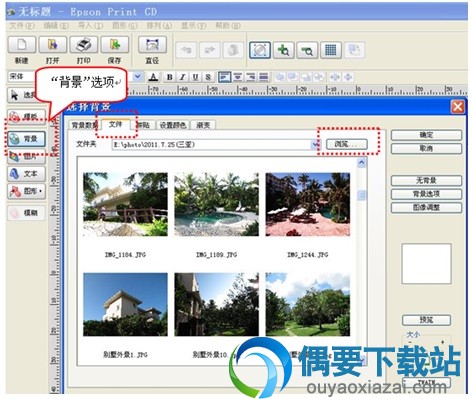
Task: Click the font color A icon
Action: pyautogui.click(x=153, y=77)
